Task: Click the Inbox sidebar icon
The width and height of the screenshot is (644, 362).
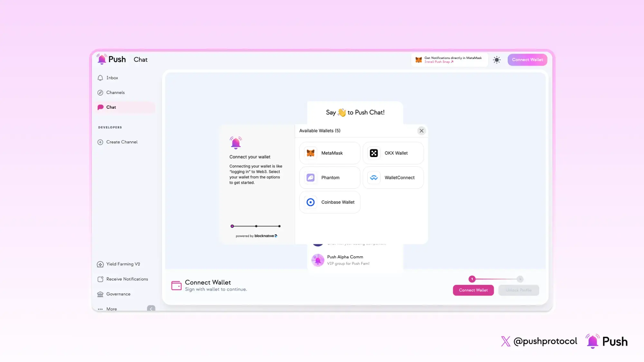Action: tap(100, 78)
